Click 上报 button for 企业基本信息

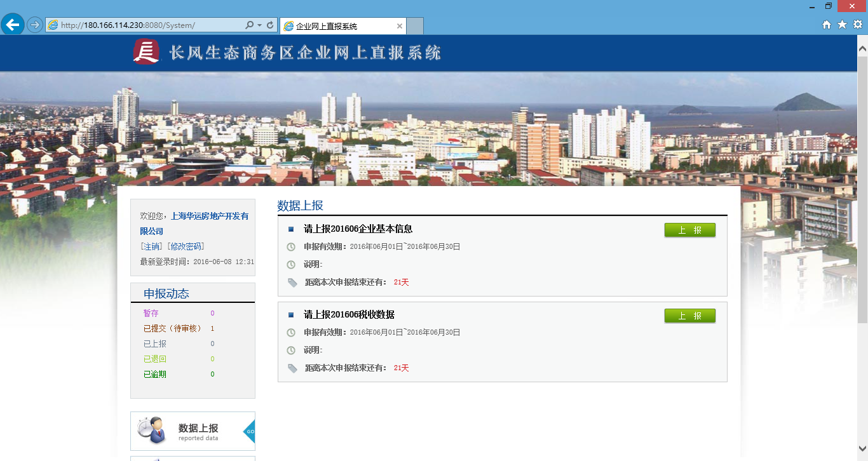pos(689,230)
